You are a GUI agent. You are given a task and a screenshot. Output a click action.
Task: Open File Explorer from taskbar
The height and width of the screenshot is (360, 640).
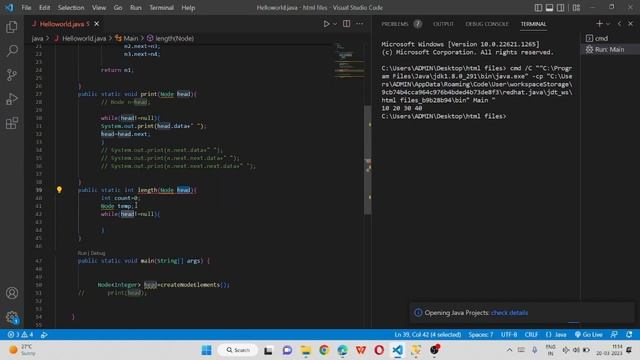(306, 350)
